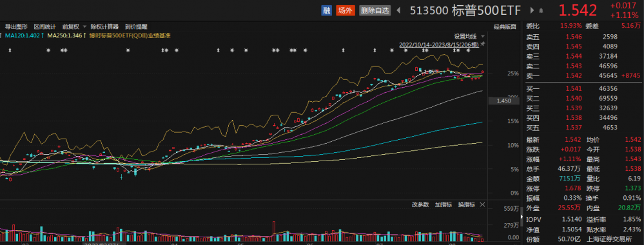Click the 换手 value 0.91%
This screenshot has width=644, height=245.
(x=632, y=198)
